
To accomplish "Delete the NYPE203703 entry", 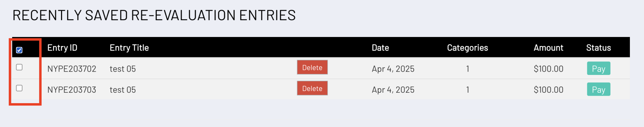I will pos(312,88).
